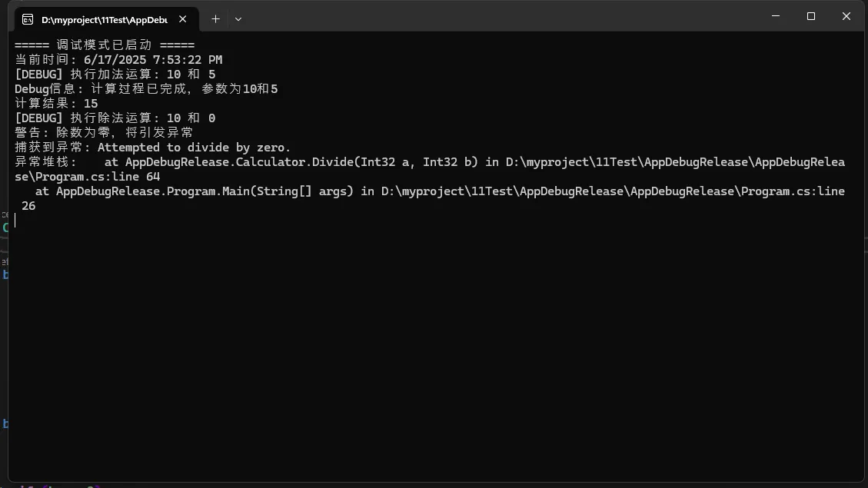This screenshot has width=868, height=488.
Task: Click the "警告: 除数为零" warning line
Action: pyautogui.click(x=104, y=133)
